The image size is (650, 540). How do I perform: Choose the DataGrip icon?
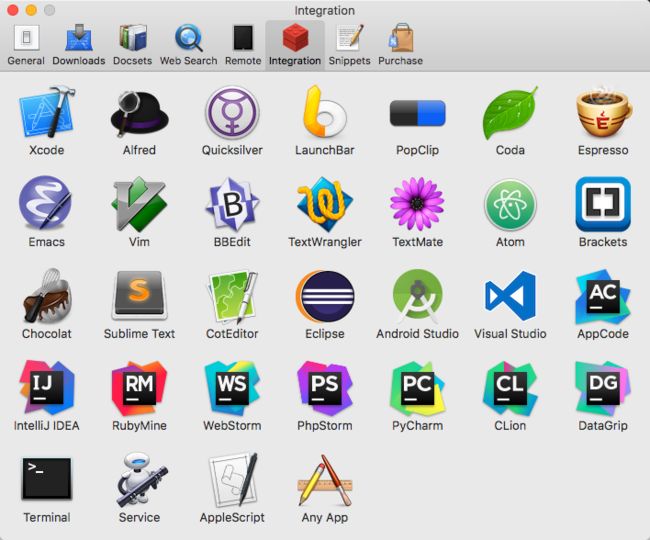pyautogui.click(x=603, y=388)
